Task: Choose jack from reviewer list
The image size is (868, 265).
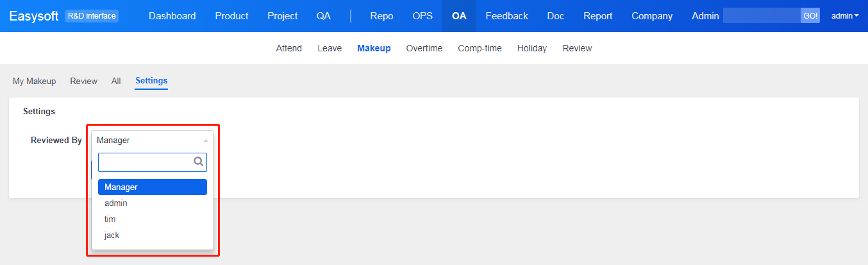Action: [153, 235]
